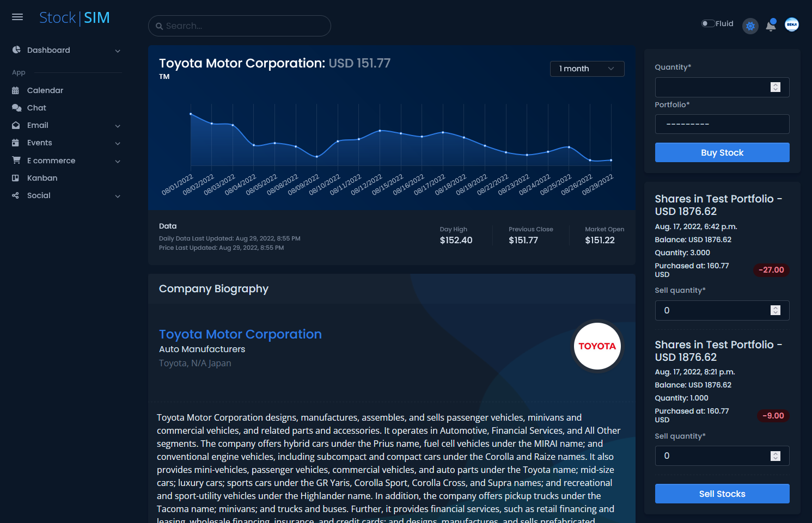
Task: Click the 08/01/2022 chart data point
Action: coord(191,114)
